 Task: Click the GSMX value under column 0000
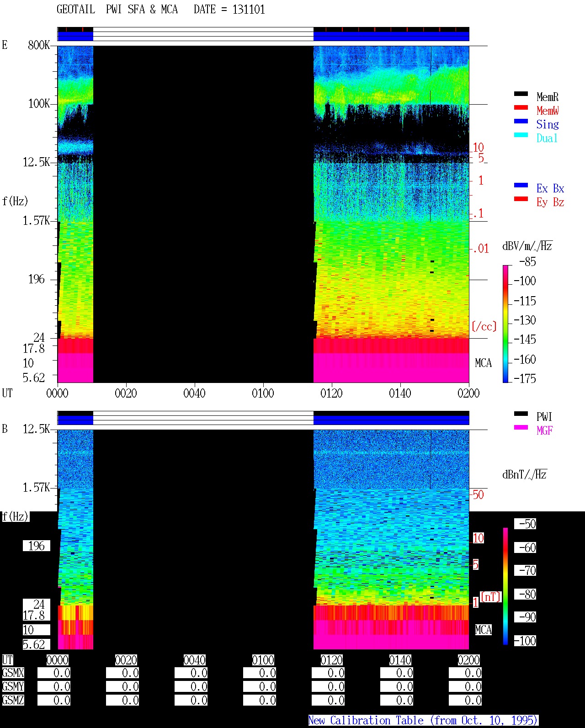pyautogui.click(x=54, y=673)
